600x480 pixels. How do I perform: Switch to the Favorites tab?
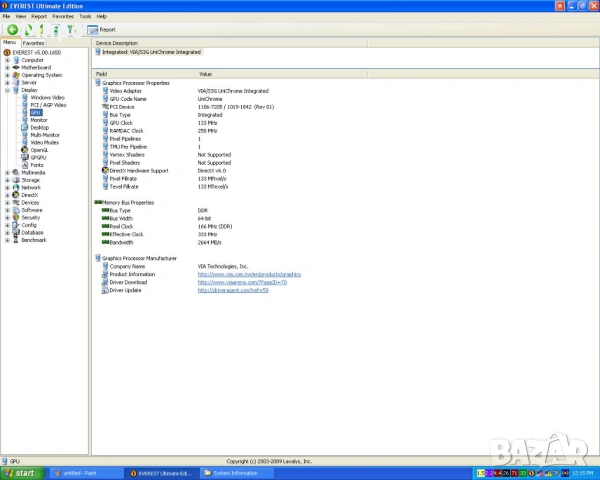pos(33,43)
